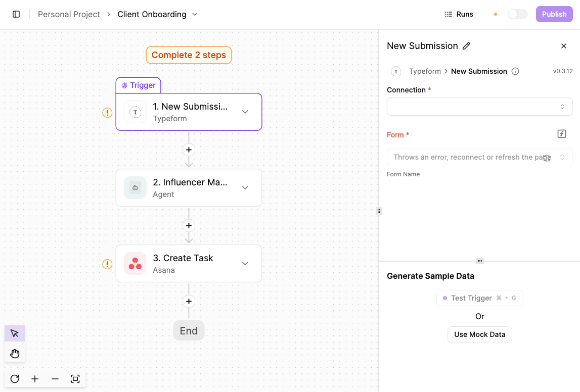
Task: View info tooltip beside New Submission
Action: coord(515,71)
